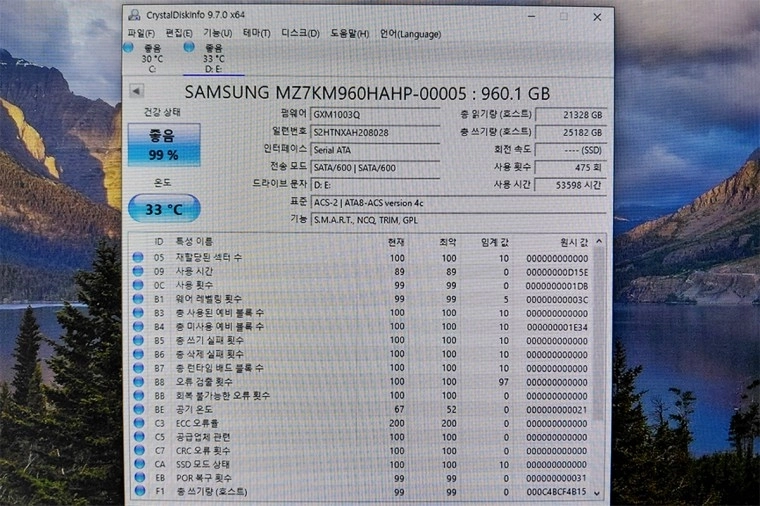Click status icon of attribute B8 row
760x506 pixels.
pyautogui.click(x=139, y=381)
